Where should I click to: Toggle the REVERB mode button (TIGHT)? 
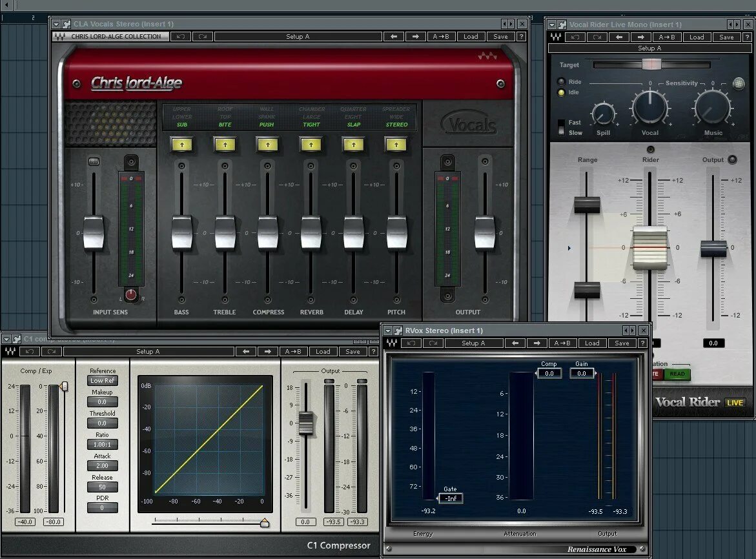coord(311,145)
